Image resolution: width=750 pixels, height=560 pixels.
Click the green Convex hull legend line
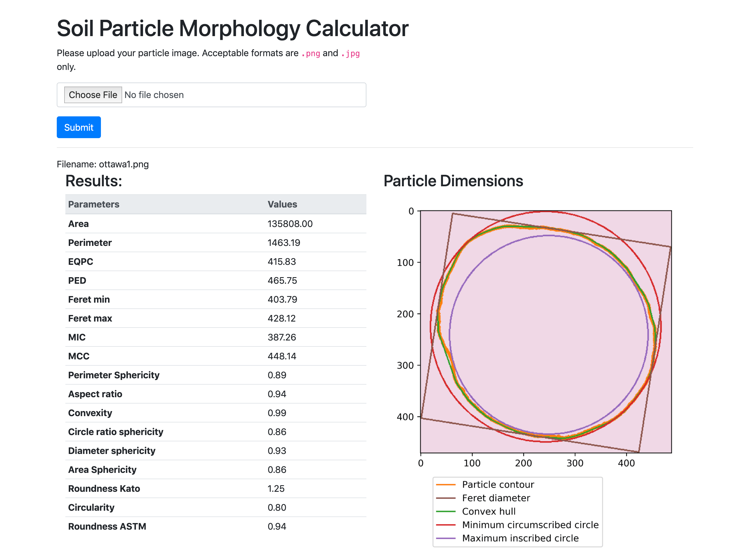[x=446, y=512]
